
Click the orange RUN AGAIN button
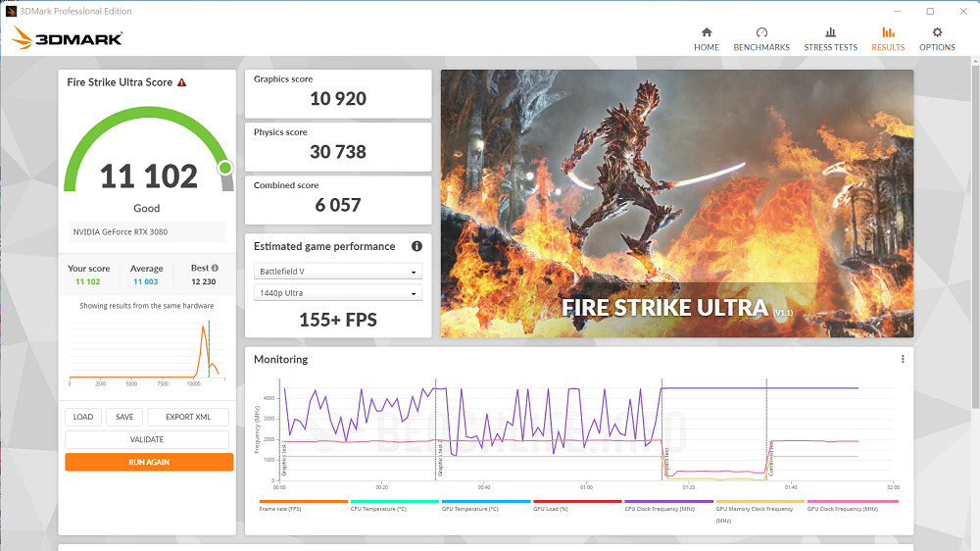(x=149, y=462)
